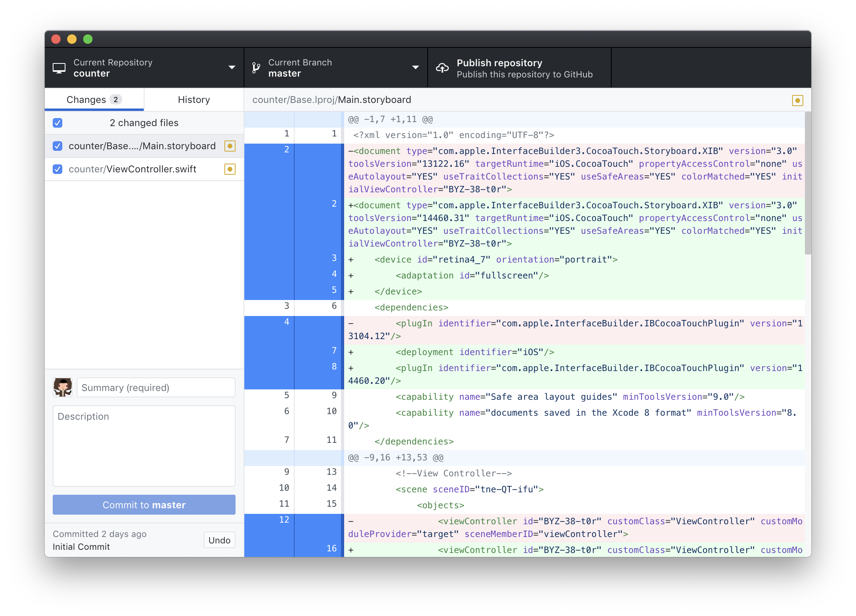Expand the Current Repository dropdown arrow

(x=232, y=67)
